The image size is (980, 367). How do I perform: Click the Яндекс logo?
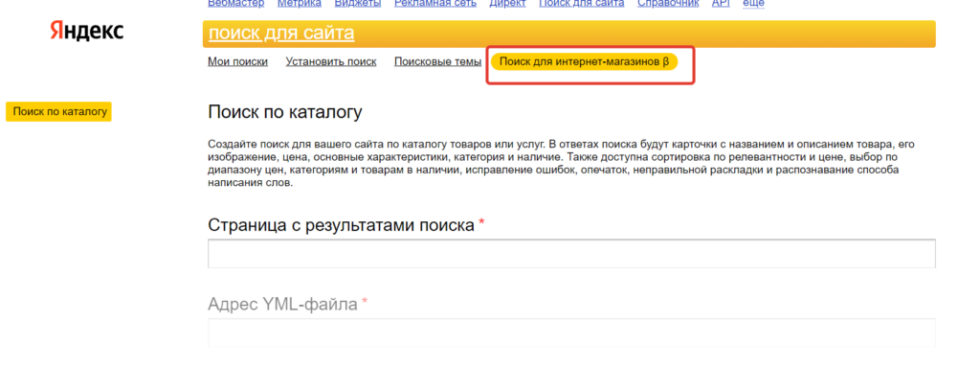pos(87,32)
